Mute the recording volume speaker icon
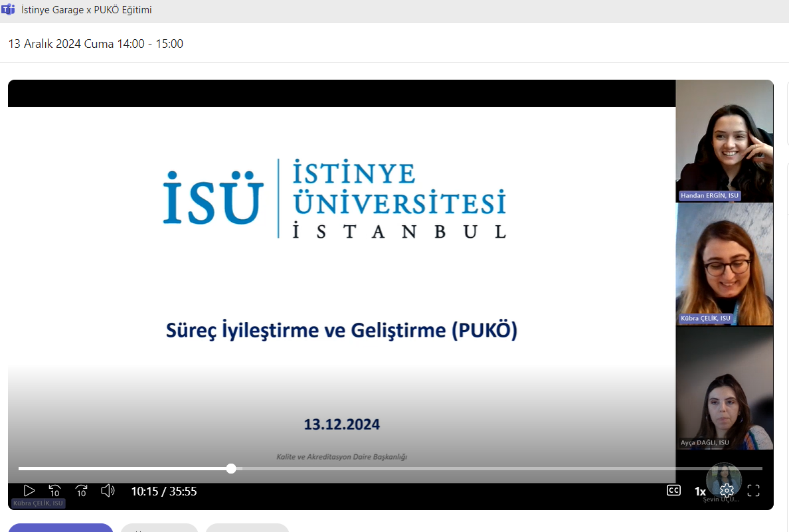 pos(108,491)
